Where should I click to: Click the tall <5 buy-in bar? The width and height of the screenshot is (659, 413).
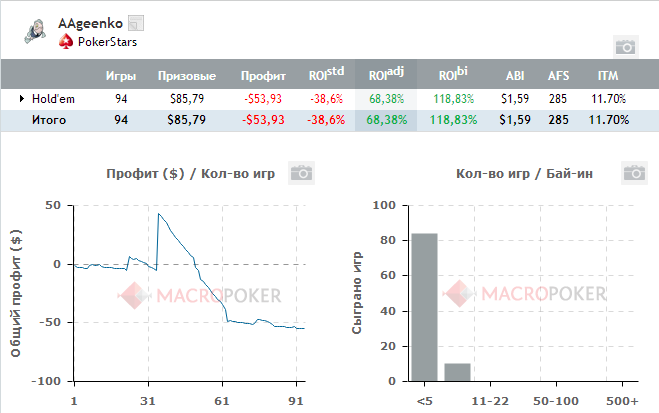(x=424, y=307)
